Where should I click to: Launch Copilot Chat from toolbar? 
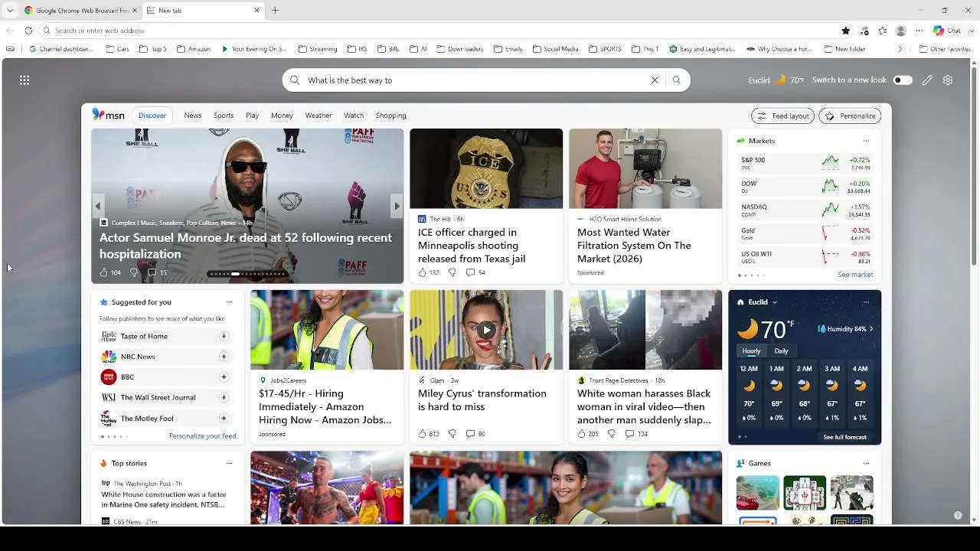(946, 31)
